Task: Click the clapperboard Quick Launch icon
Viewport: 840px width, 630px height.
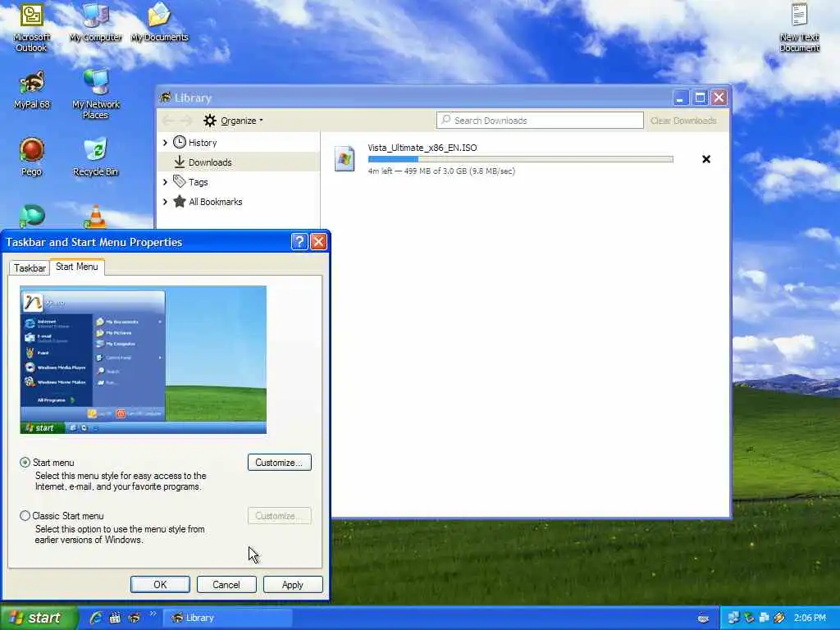Action: click(x=115, y=618)
